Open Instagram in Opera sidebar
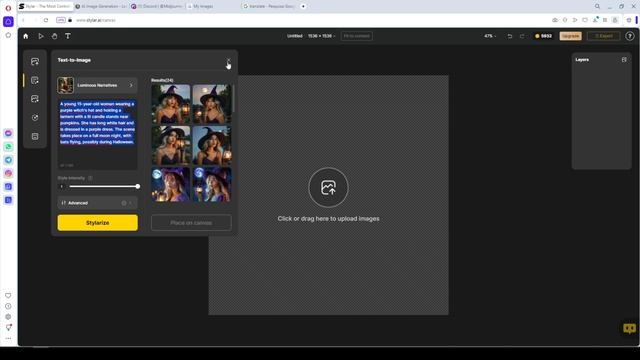 click(8, 173)
